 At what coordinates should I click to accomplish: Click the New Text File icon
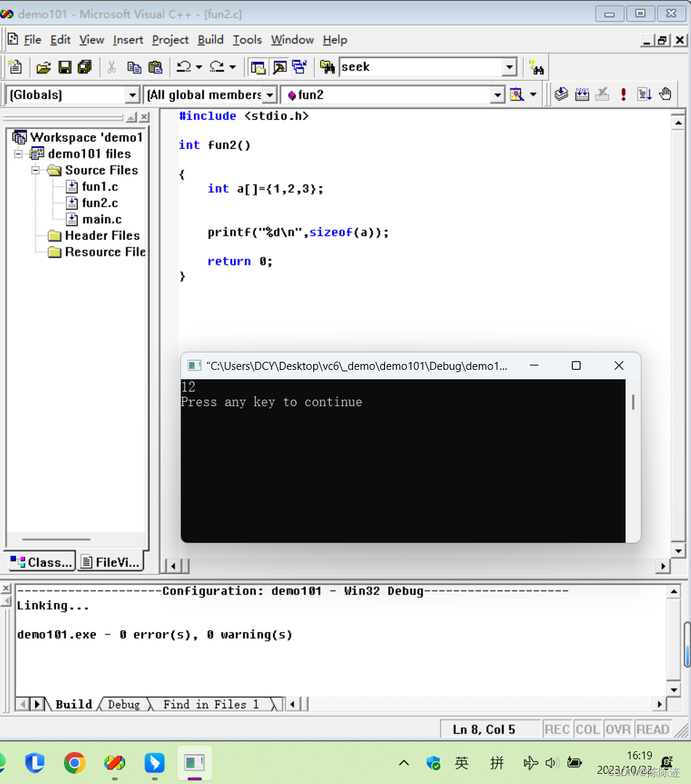(x=15, y=67)
